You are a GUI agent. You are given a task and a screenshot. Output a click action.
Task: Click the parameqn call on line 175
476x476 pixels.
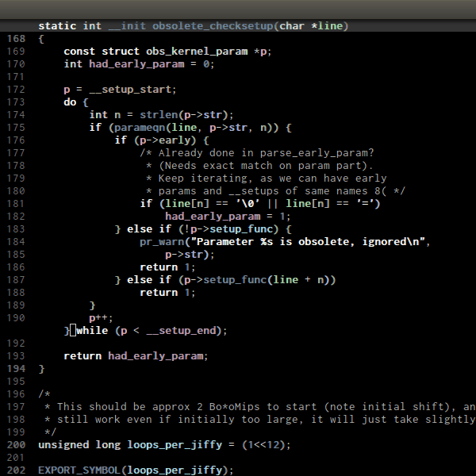pyautogui.click(x=194, y=128)
